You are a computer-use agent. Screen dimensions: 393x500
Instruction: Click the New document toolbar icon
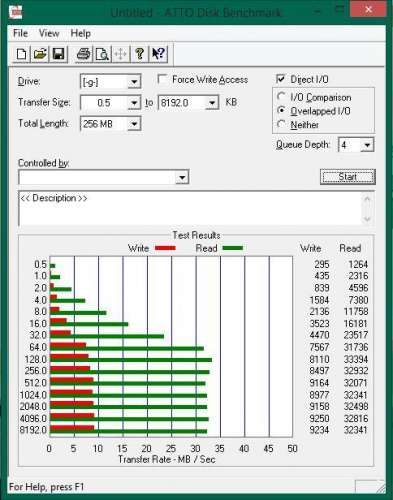click(x=21, y=54)
